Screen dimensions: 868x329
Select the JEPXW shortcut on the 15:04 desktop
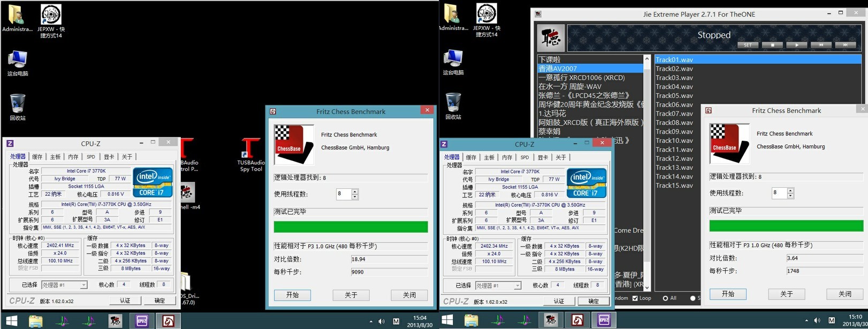click(x=51, y=21)
